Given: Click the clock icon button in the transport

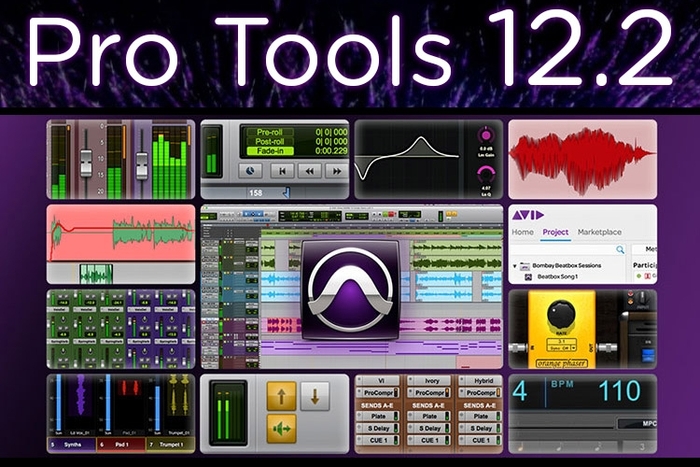Looking at the screenshot, I should [250, 171].
